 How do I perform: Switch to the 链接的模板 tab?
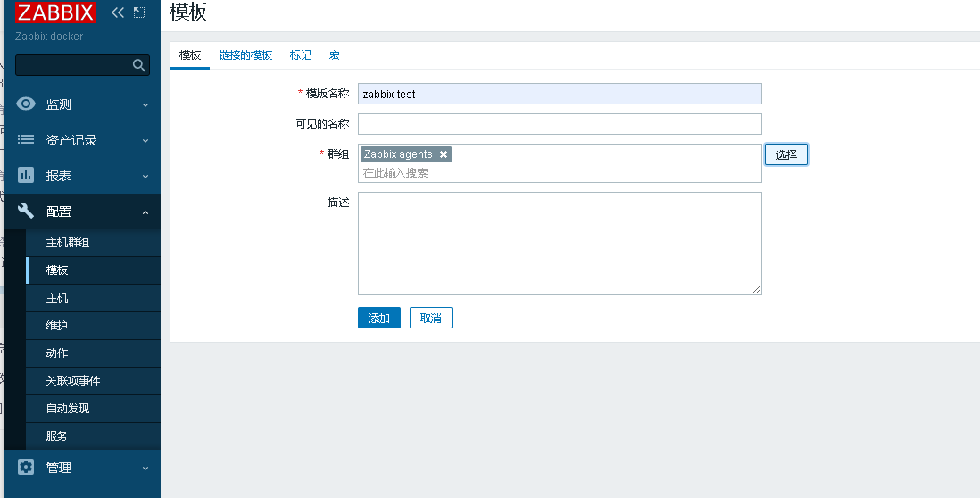click(x=245, y=55)
